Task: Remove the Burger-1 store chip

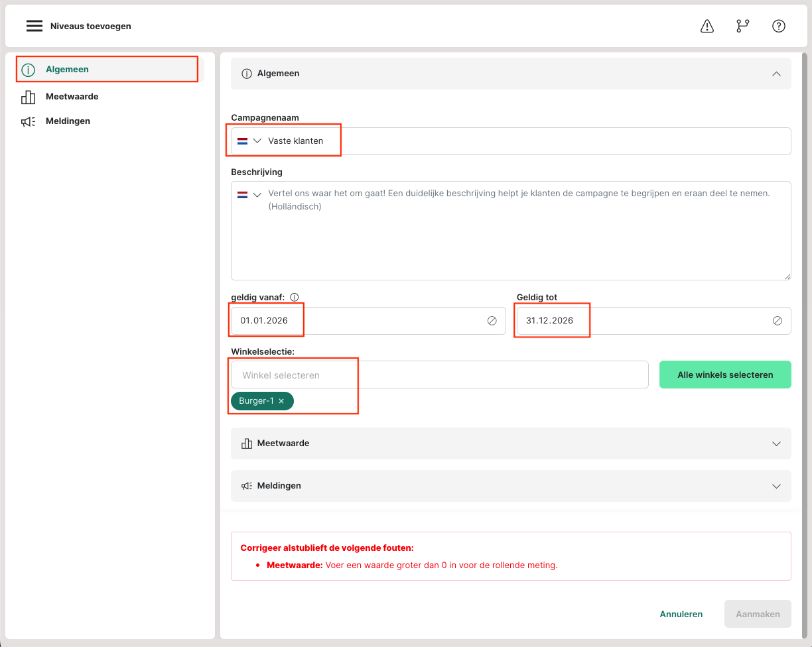Action: 281,401
